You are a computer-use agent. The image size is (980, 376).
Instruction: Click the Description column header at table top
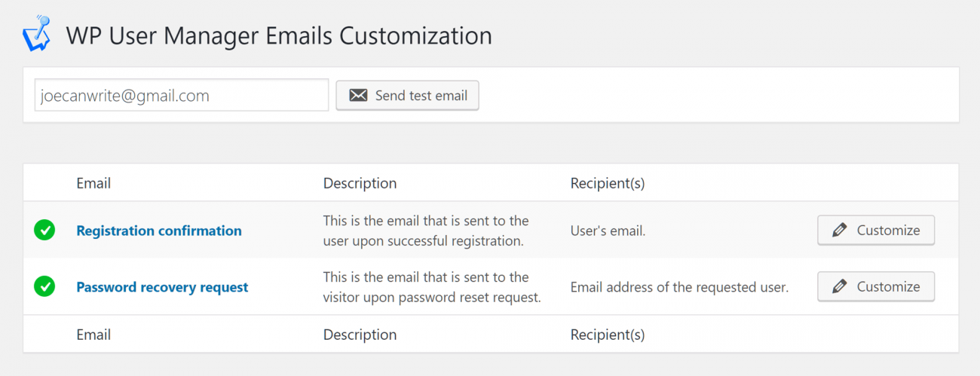click(x=360, y=183)
